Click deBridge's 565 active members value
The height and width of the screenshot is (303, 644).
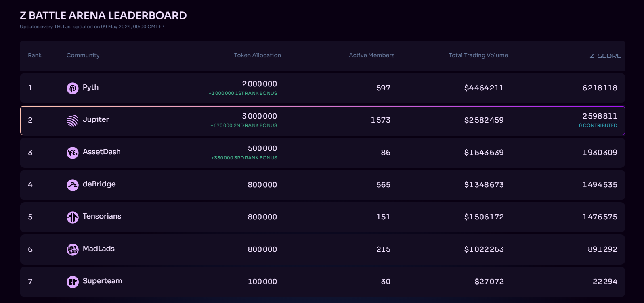(383, 185)
